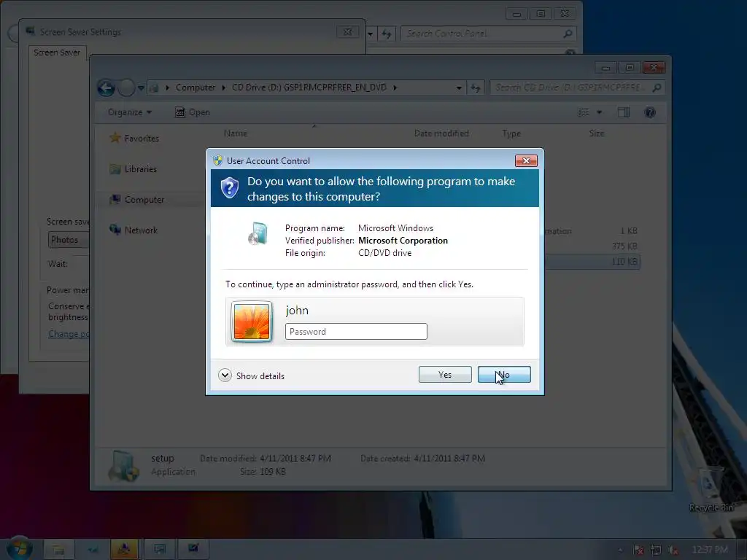Image resolution: width=747 pixels, height=560 pixels.
Task: Click the highlighted orange taskbar icon
Action: click(124, 550)
